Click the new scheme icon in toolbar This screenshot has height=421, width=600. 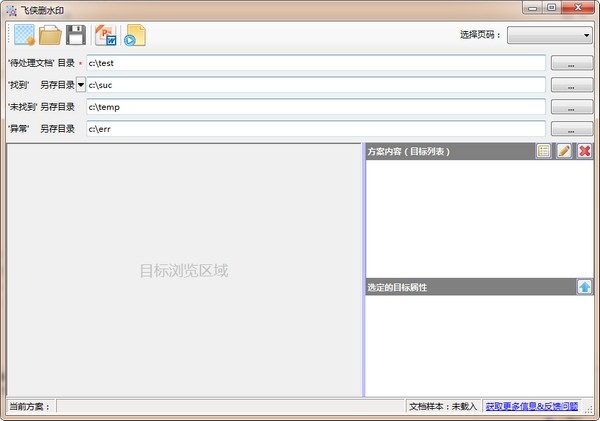click(23, 35)
